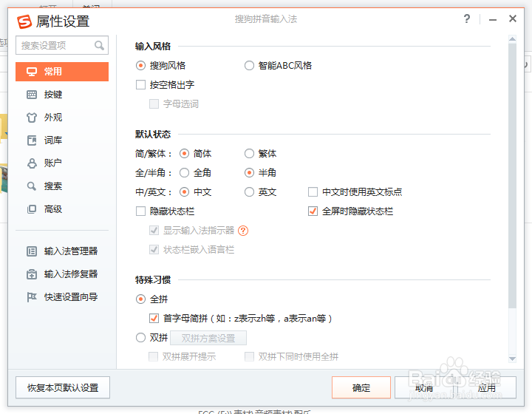Click the Sogou logo icon in title bar
This screenshot has height=414, width=532.
point(24,21)
